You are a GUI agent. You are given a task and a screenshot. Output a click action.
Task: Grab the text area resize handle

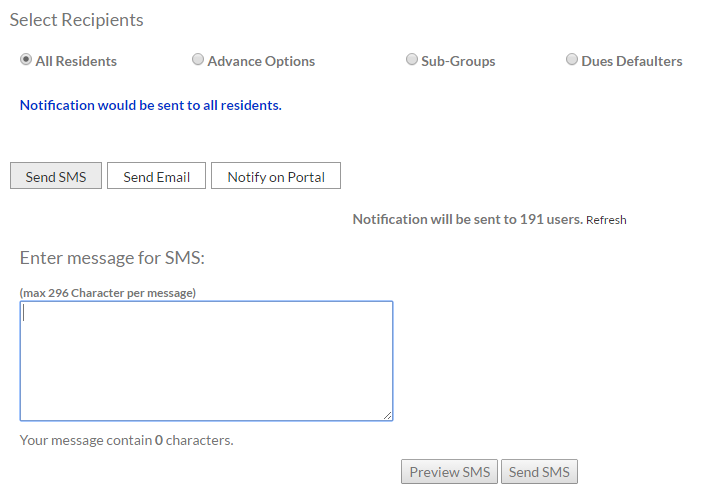388,415
